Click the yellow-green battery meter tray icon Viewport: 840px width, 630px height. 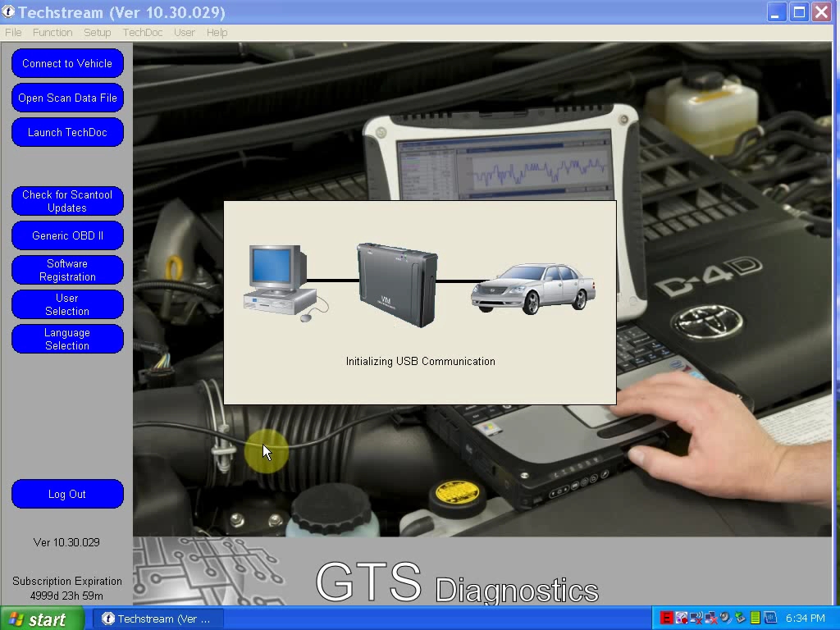(756, 619)
